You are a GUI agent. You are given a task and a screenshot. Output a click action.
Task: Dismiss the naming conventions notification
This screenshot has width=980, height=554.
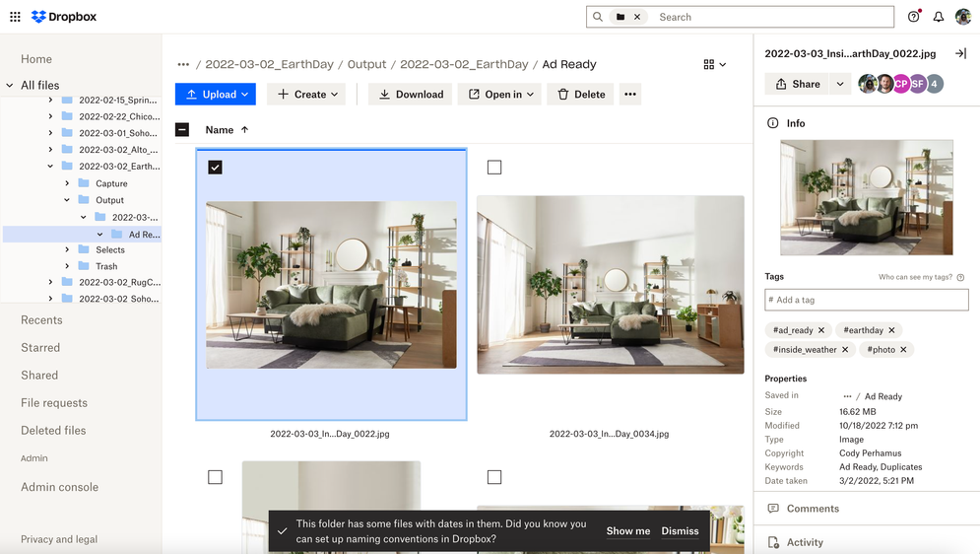(x=680, y=531)
